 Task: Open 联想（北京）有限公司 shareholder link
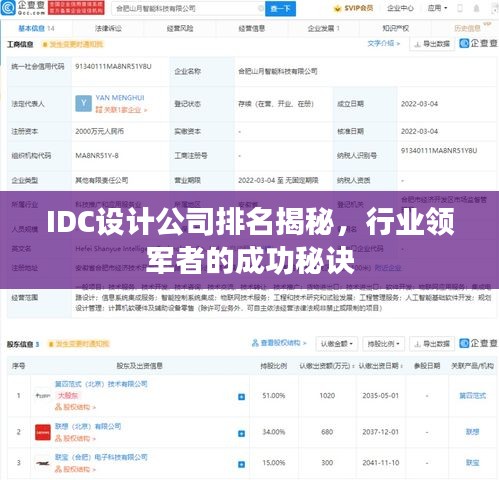click(88, 426)
